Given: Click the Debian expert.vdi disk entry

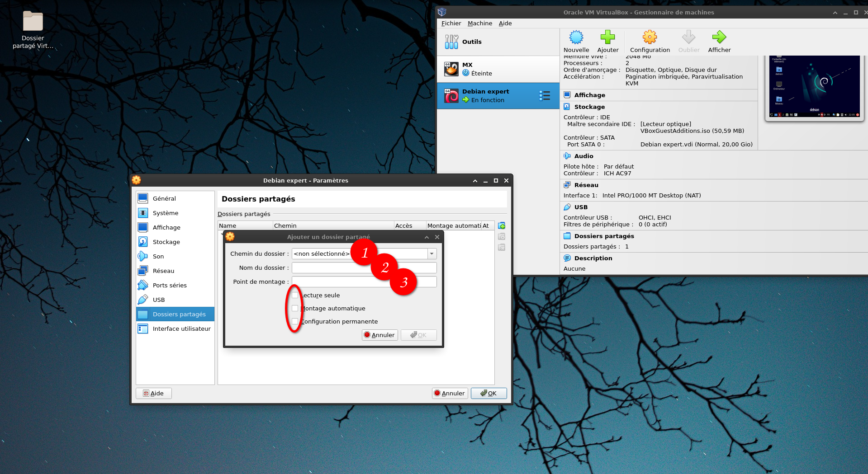Looking at the screenshot, I should point(697,144).
